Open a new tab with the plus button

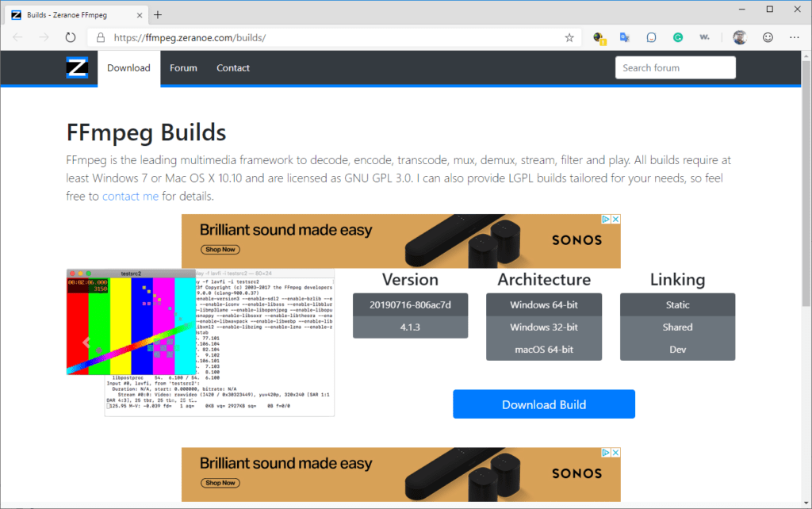pos(158,15)
